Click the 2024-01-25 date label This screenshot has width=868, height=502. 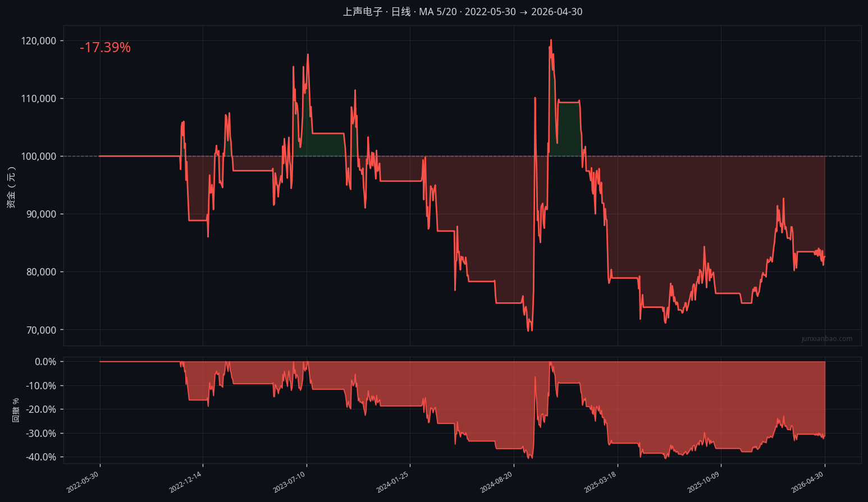point(393,482)
